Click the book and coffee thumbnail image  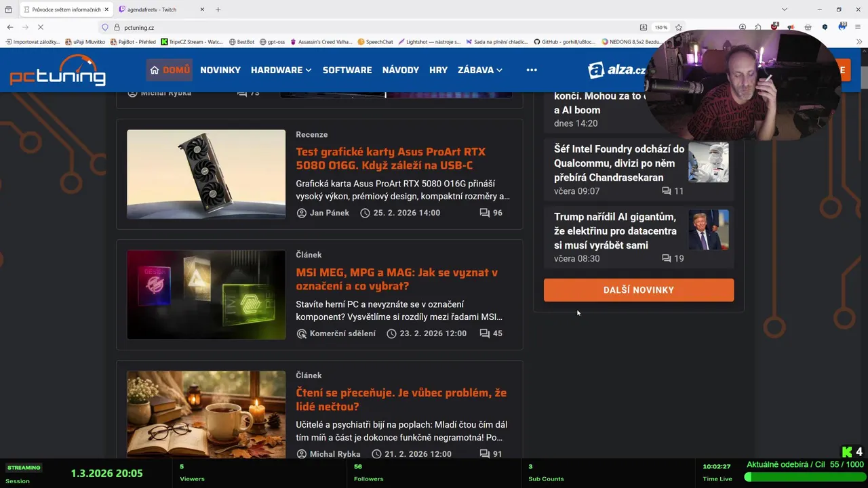point(206,415)
